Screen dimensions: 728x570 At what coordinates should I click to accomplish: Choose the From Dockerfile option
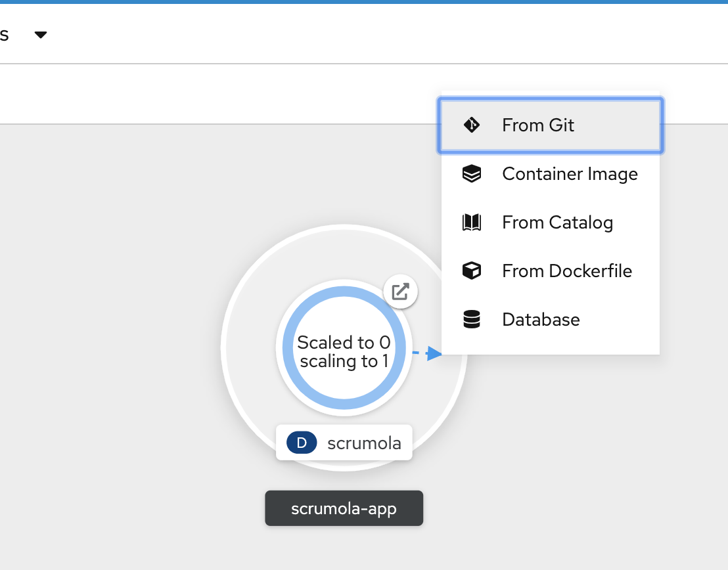pyautogui.click(x=551, y=271)
